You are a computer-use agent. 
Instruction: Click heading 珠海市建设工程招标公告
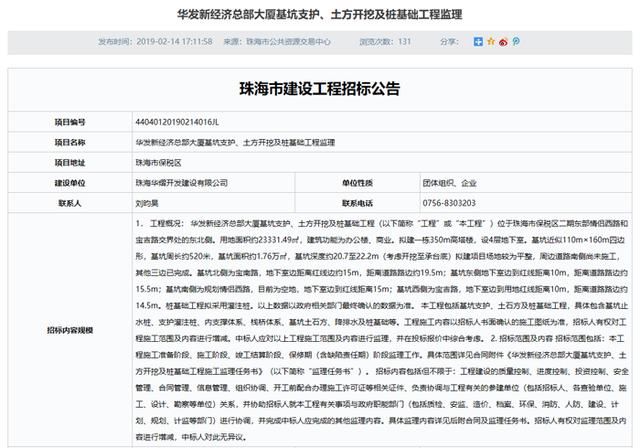[x=320, y=89]
